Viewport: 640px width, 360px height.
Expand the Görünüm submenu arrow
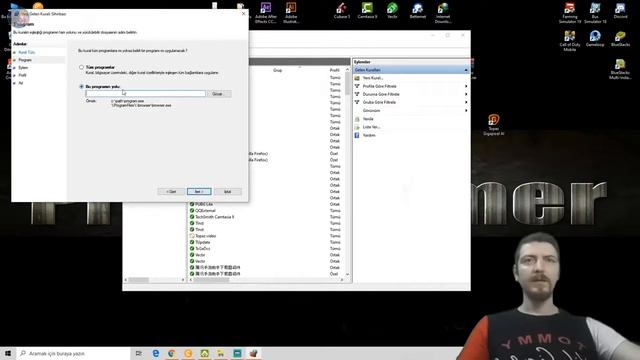[x=466, y=111]
